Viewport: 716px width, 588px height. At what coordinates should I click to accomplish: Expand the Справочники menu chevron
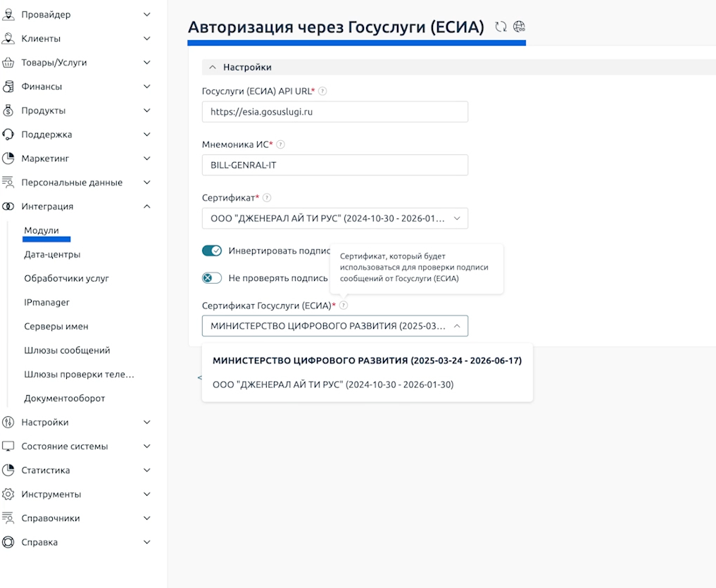(147, 518)
